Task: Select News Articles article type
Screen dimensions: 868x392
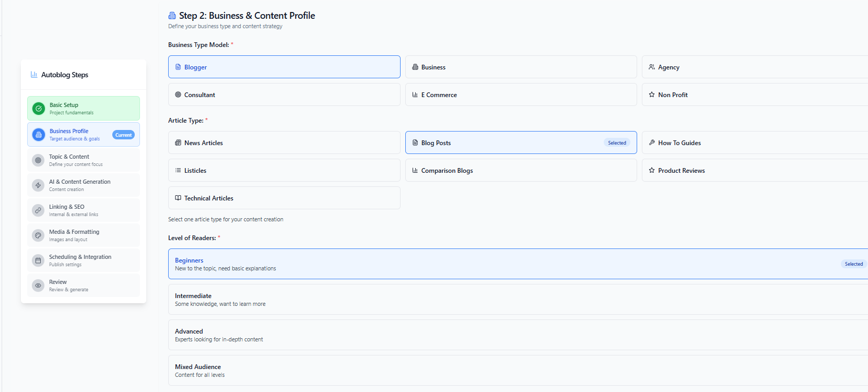Action: click(x=284, y=142)
